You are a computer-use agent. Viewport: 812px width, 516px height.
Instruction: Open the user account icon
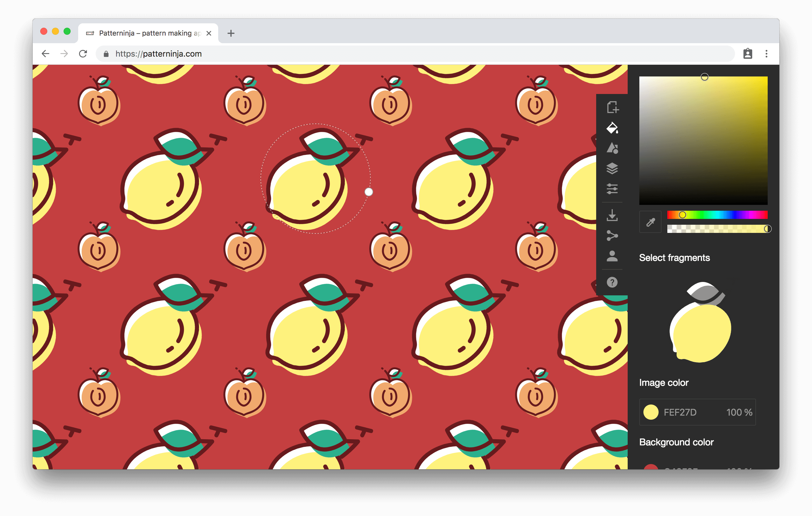click(x=612, y=256)
